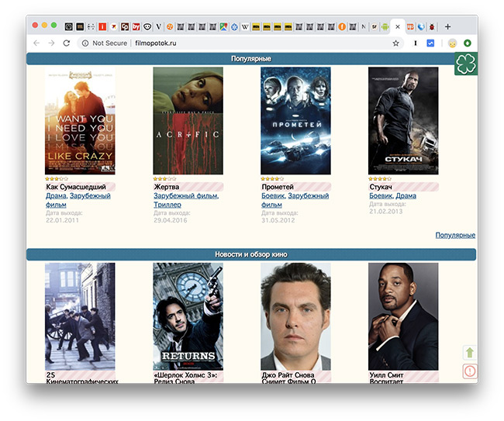Click star rating under Прометей poster
Screen dimensions: 504x421
[x=272, y=178]
